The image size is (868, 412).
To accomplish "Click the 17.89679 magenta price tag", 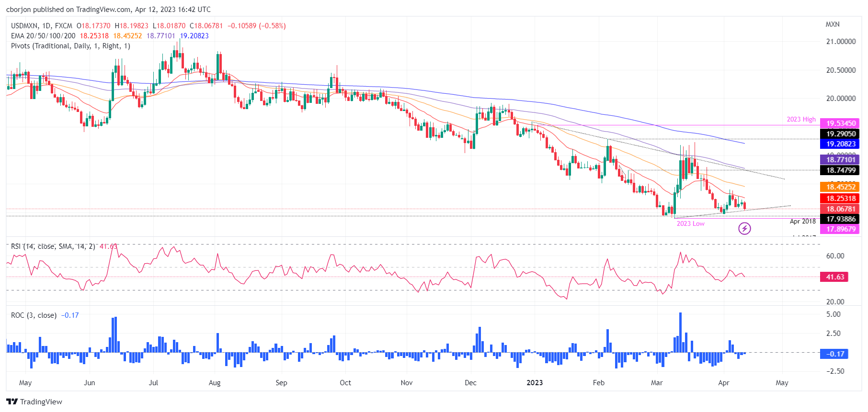I will click(x=841, y=229).
